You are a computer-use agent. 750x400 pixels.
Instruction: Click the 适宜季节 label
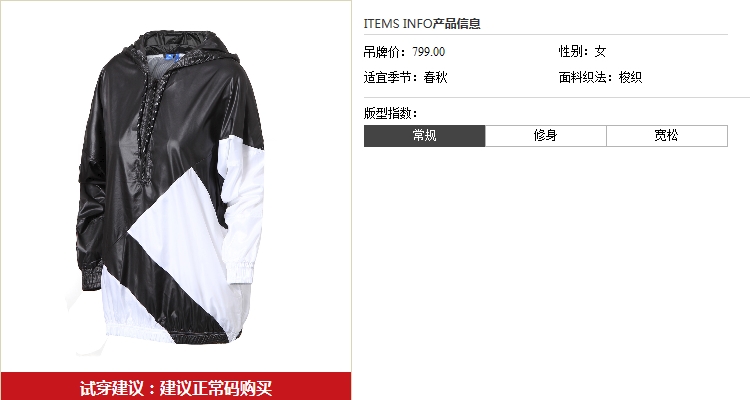pyautogui.click(x=391, y=78)
